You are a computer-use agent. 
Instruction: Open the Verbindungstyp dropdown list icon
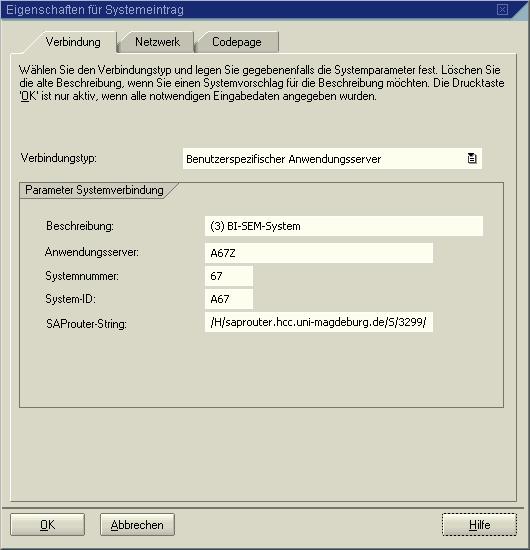click(472, 159)
